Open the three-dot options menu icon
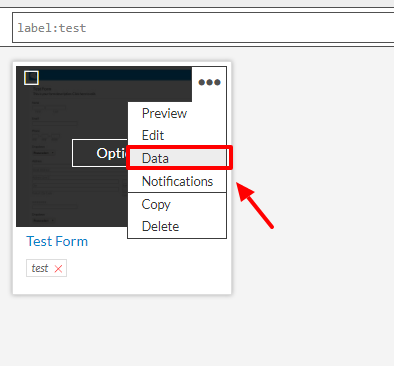The image size is (394, 366). (x=209, y=82)
